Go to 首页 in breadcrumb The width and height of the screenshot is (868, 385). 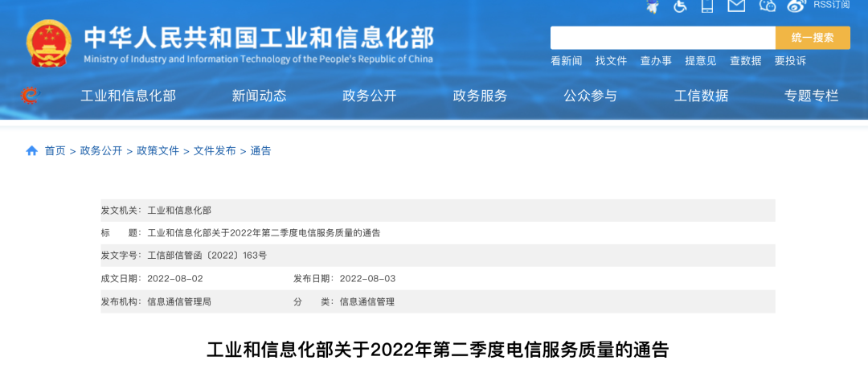pyautogui.click(x=55, y=150)
